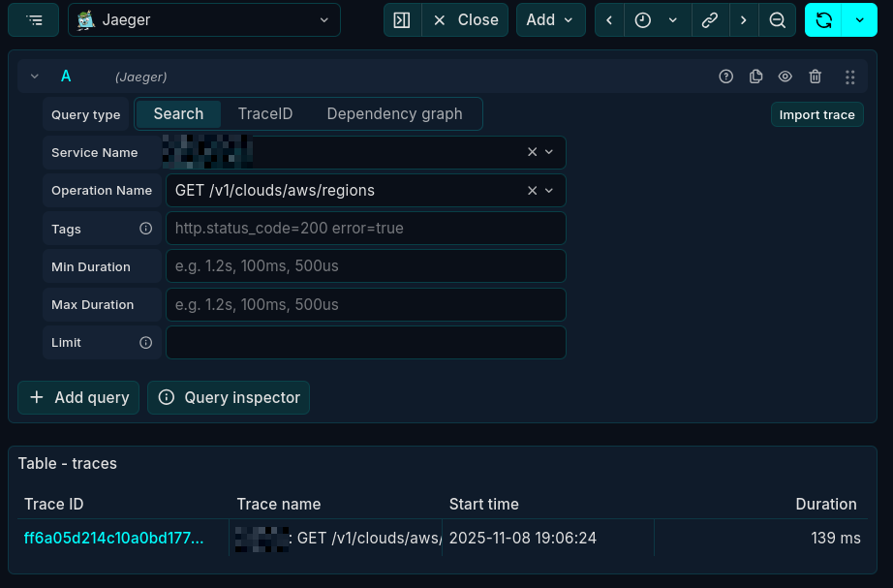Open the query help icon
Image resolution: width=893 pixels, height=588 pixels.
[x=725, y=77]
